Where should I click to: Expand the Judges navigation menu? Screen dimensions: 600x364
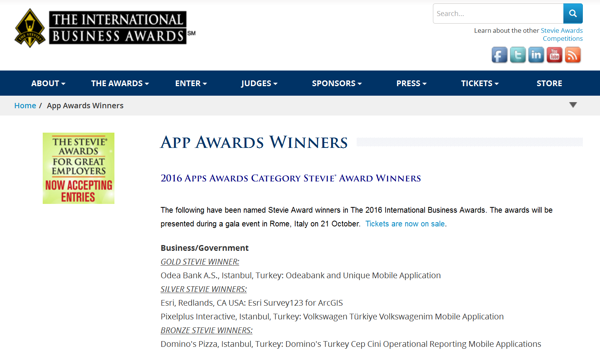(259, 83)
